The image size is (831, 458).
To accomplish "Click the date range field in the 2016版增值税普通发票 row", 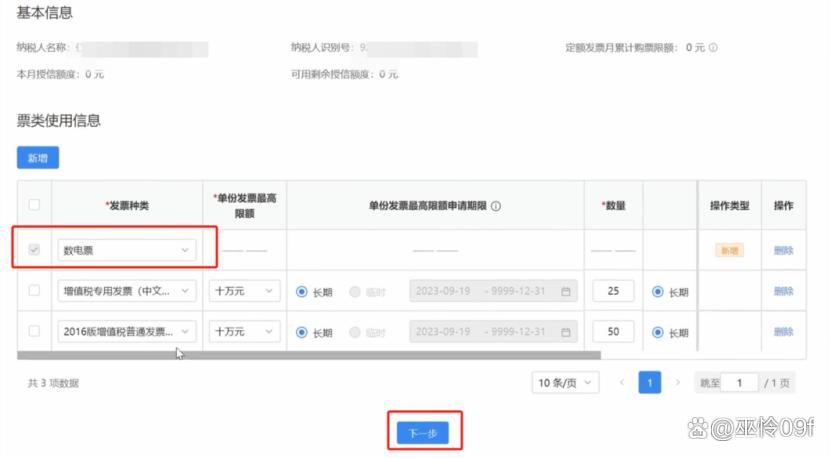I will 493,331.
